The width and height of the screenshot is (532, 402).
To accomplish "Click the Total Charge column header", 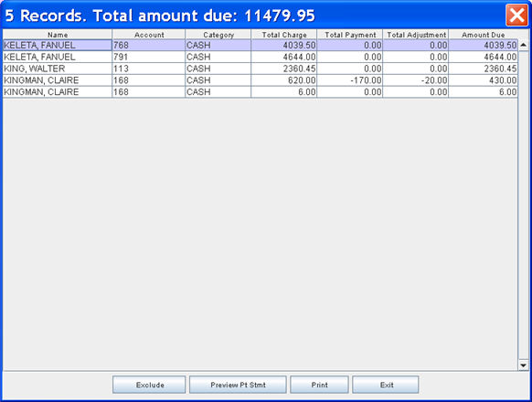I will [x=284, y=35].
